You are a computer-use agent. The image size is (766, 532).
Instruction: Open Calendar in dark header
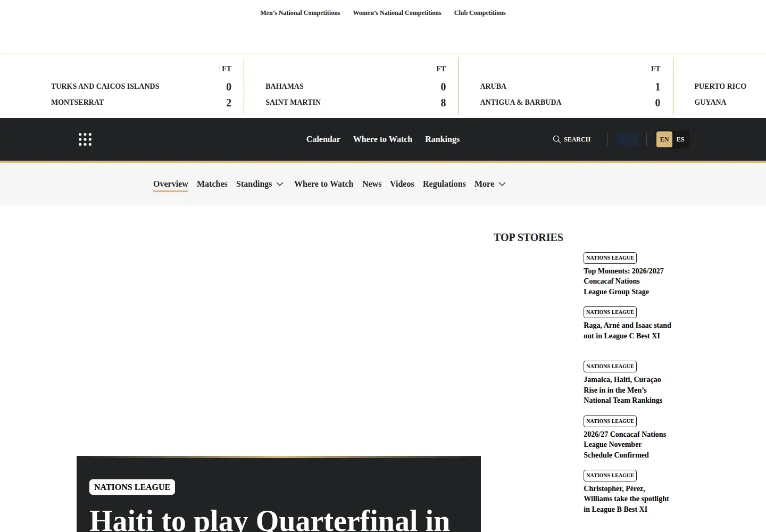(x=323, y=139)
